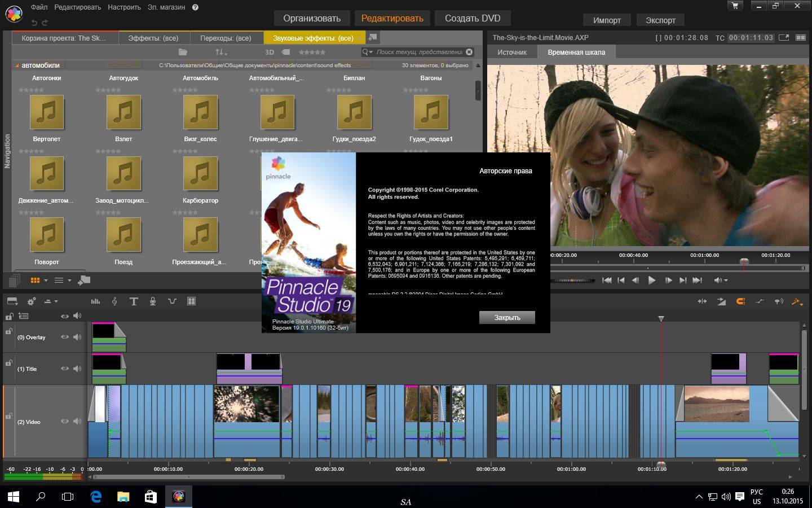Lock the Video track padlock
The image size is (812, 508).
click(x=8, y=416)
